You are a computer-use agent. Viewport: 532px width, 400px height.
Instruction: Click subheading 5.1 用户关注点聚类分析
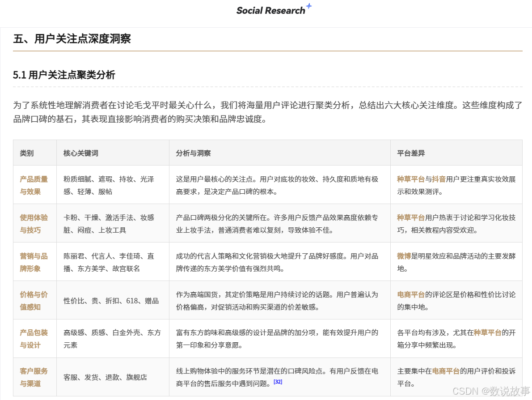64,75
